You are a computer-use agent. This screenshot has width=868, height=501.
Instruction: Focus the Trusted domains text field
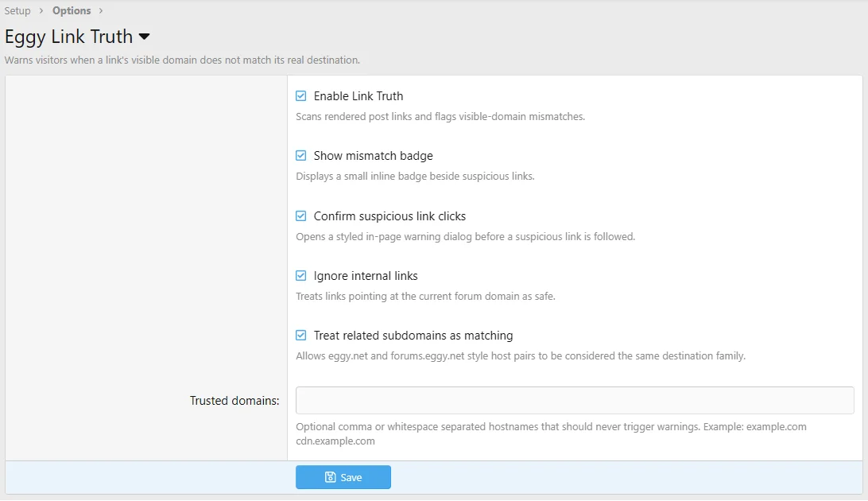[x=575, y=400]
